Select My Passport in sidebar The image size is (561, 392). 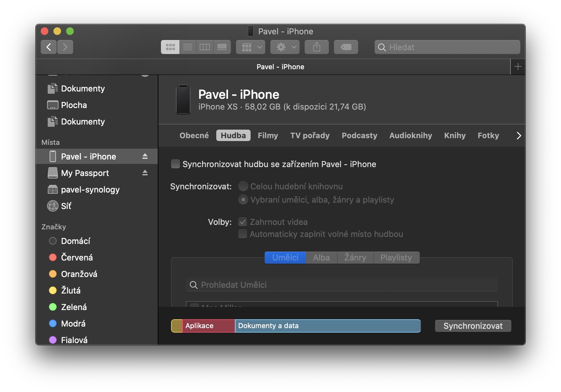(97, 173)
